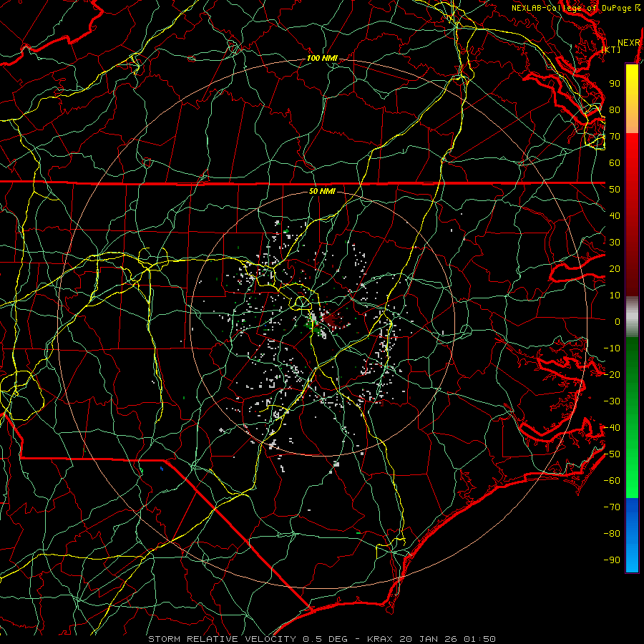Click the -60 value on the velocity scale

coord(612,481)
